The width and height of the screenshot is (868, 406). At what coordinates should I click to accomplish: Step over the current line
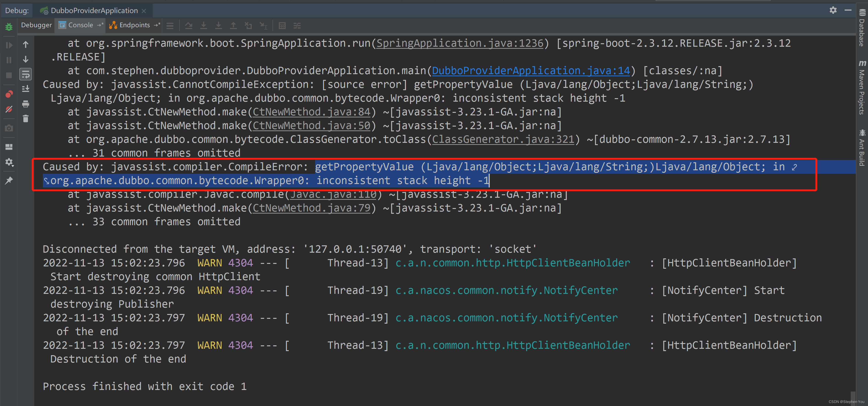coord(189,25)
